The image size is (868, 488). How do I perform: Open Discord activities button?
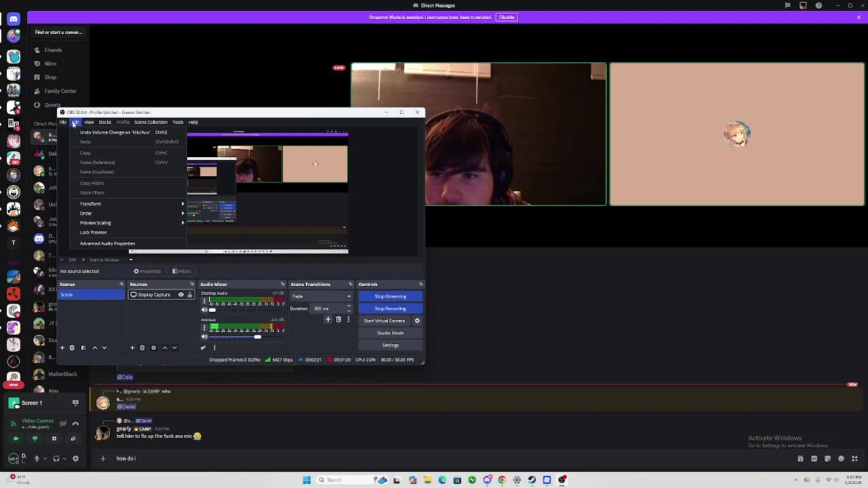click(x=54, y=439)
